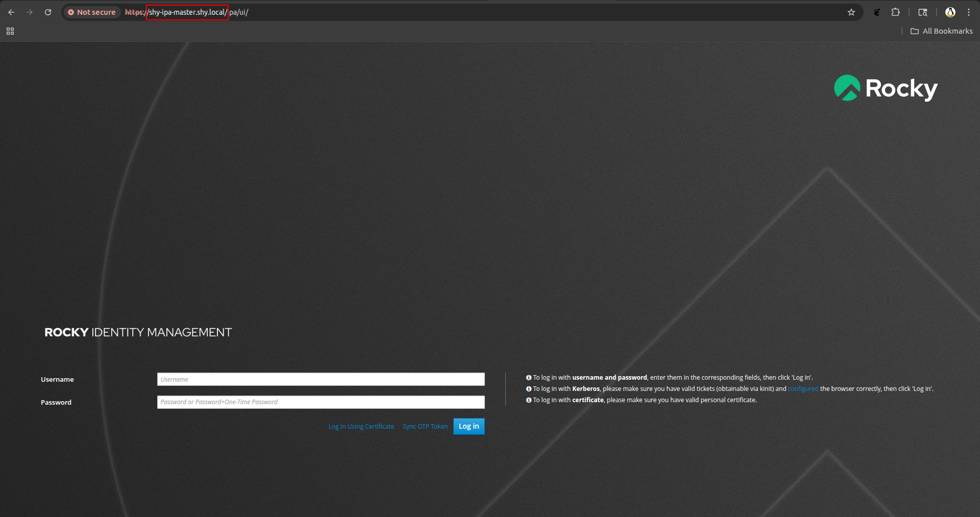
Task: Click the browser back arrow
Action: [11, 12]
